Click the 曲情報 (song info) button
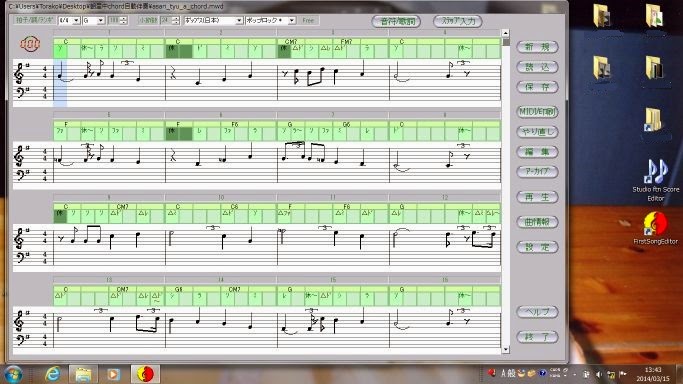 point(537,222)
